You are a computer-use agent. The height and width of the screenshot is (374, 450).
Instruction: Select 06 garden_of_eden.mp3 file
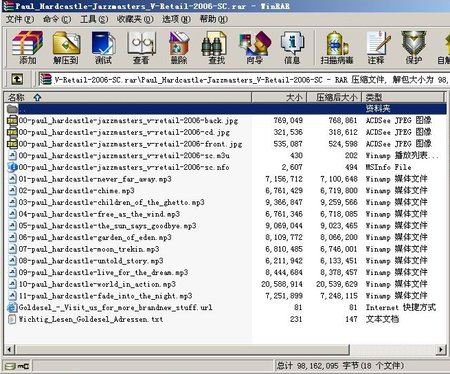95,237
